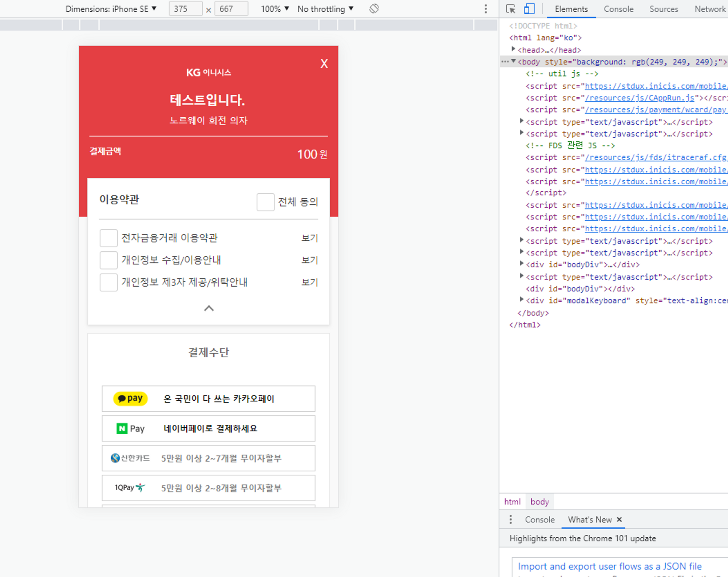Close the What's New tab
The width and height of the screenshot is (728, 577).
pyautogui.click(x=619, y=519)
